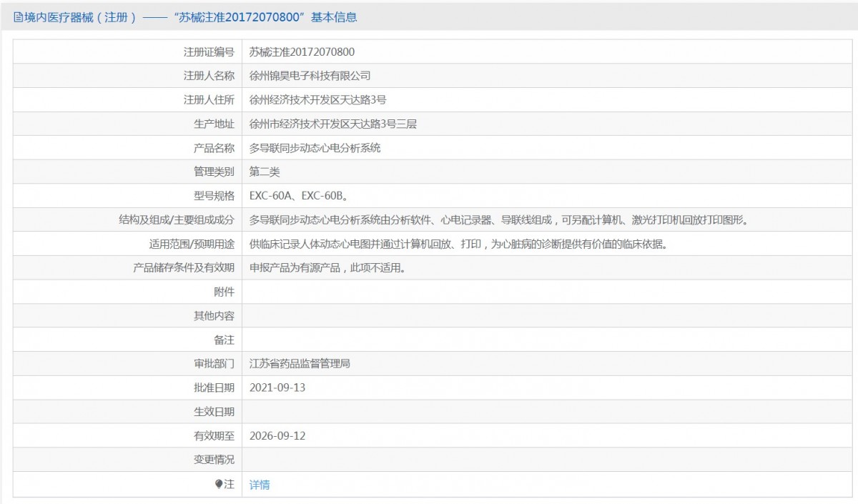The height and width of the screenshot is (504, 858).
Task: Click the 备注 label
Action: (224, 340)
